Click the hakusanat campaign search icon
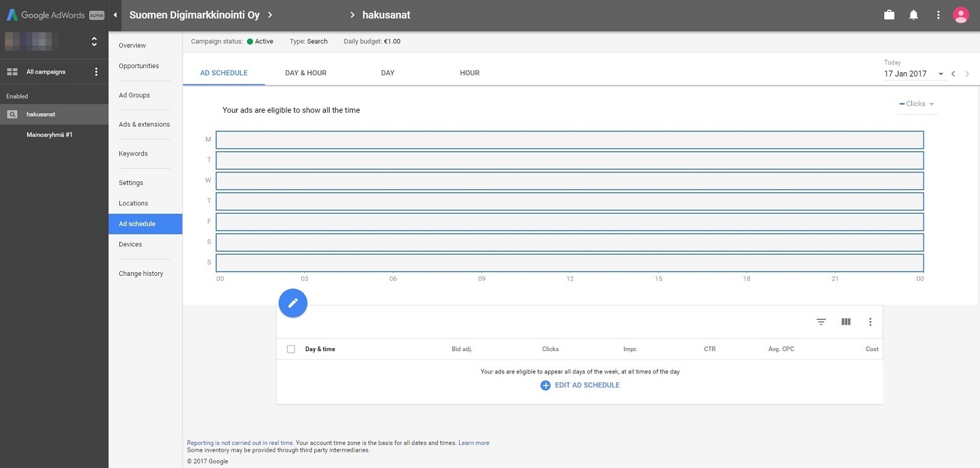The height and width of the screenshot is (468, 980). (x=12, y=114)
